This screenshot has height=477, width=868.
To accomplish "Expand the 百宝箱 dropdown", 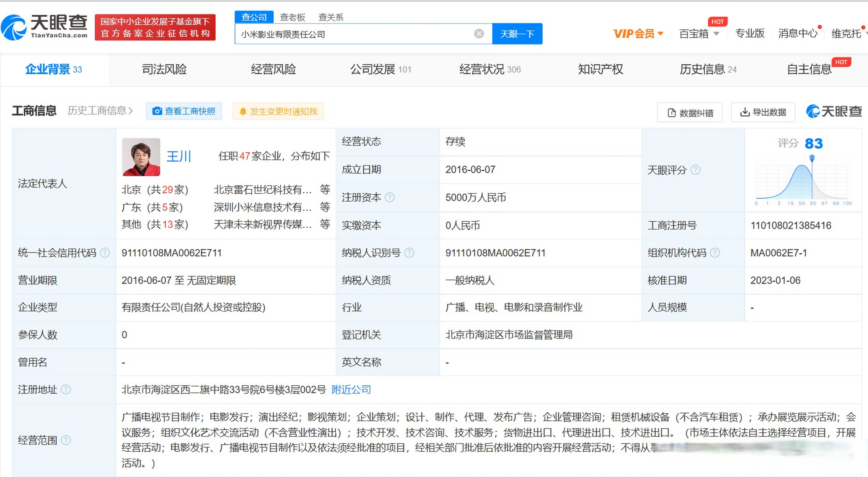I will [x=716, y=34].
